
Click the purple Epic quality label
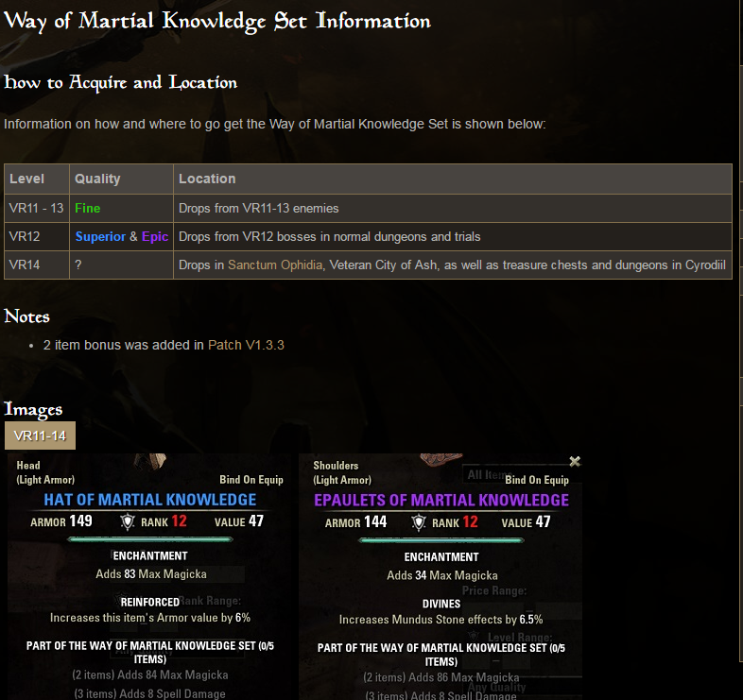click(x=155, y=236)
